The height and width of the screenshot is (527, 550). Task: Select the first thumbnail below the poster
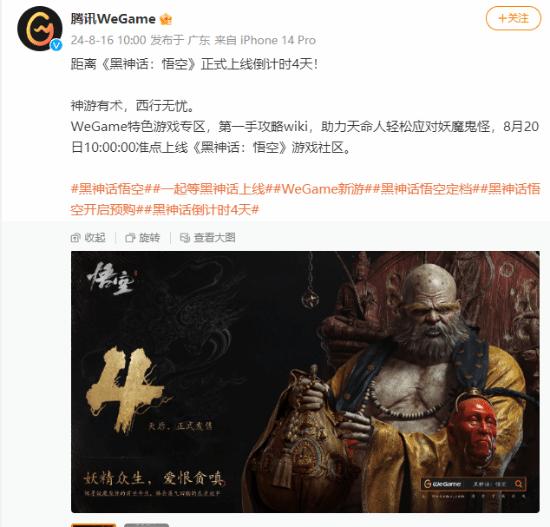pos(94,525)
